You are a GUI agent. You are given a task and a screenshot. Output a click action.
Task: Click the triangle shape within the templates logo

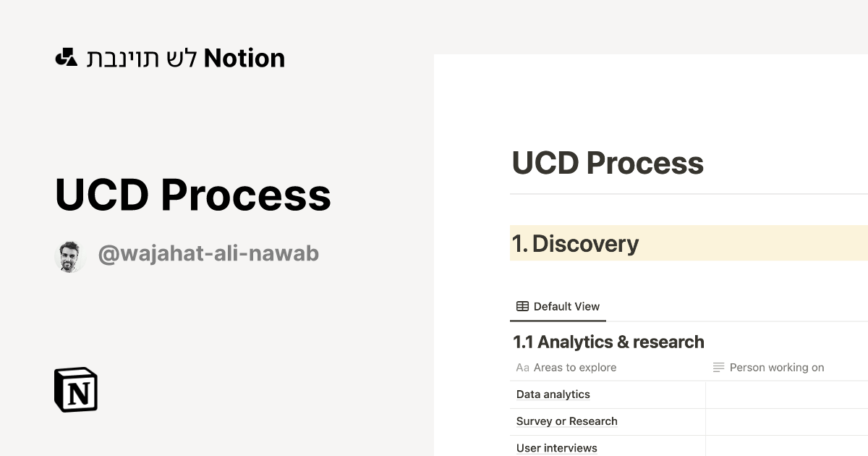(x=72, y=62)
